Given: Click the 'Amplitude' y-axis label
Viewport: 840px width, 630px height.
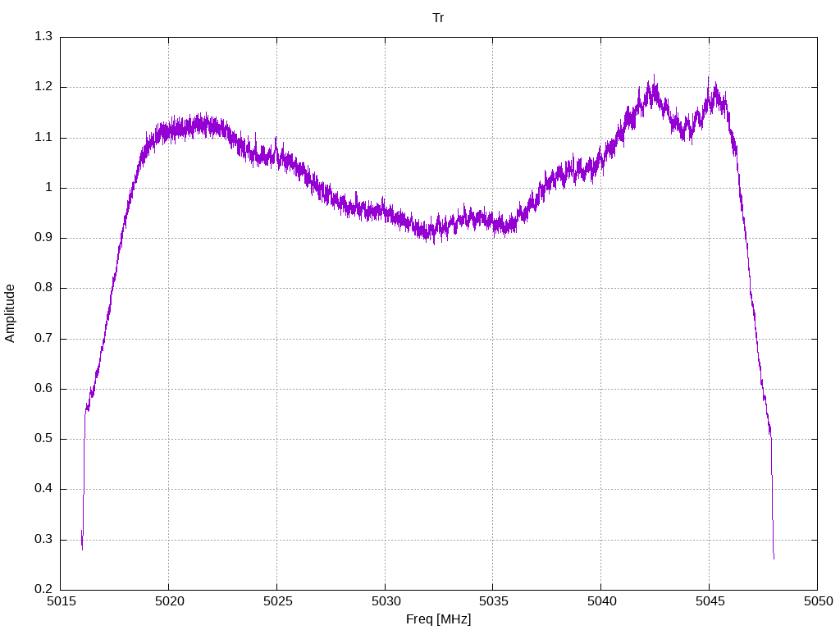Looking at the screenshot, I should coord(10,313).
